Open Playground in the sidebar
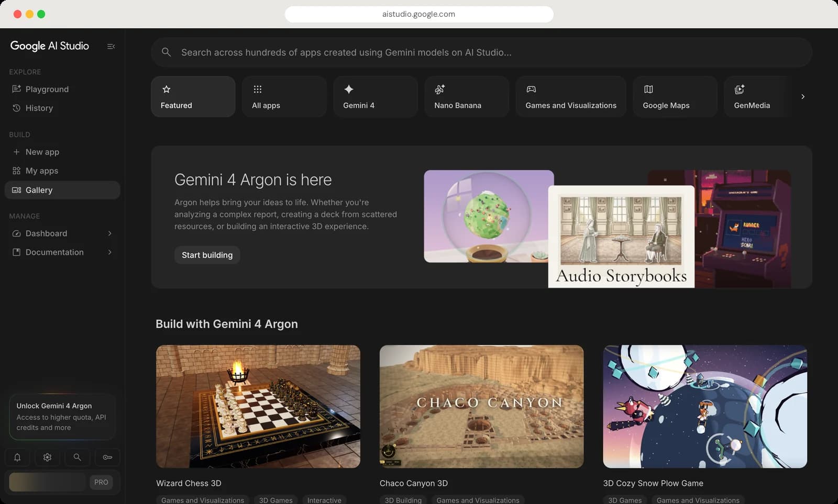 pos(62,89)
